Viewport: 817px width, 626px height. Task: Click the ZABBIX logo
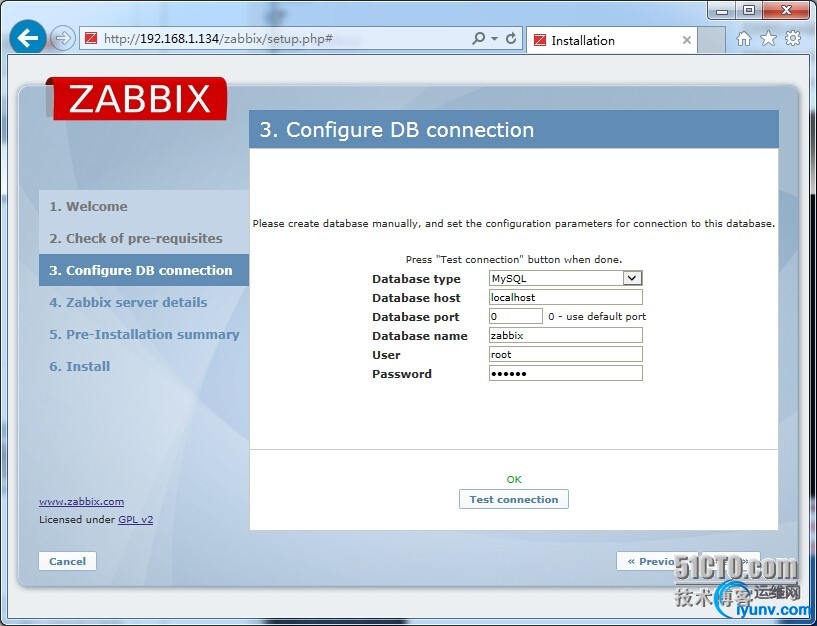point(137,99)
